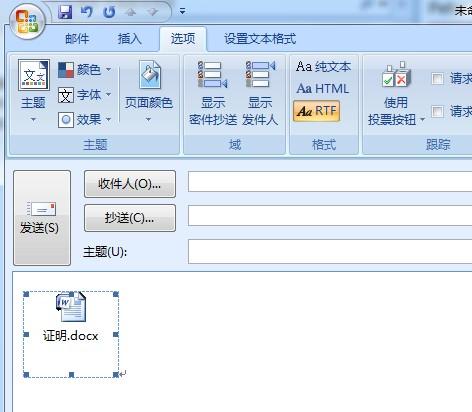The image size is (472, 412).
Task: Expand the 页面颜色 dropdown arrow
Action: coord(148,119)
